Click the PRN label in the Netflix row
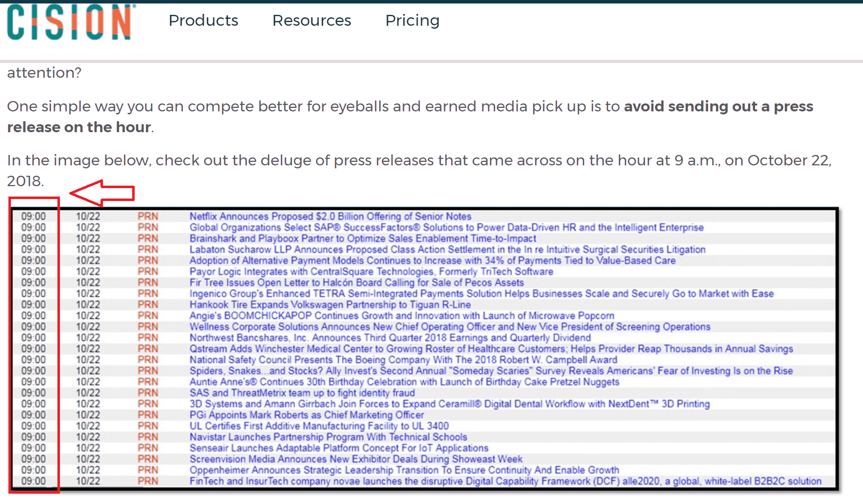 tap(148, 216)
